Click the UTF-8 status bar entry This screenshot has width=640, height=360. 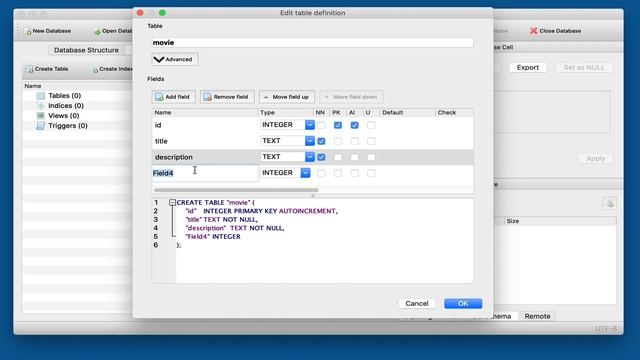pyautogui.click(x=606, y=329)
